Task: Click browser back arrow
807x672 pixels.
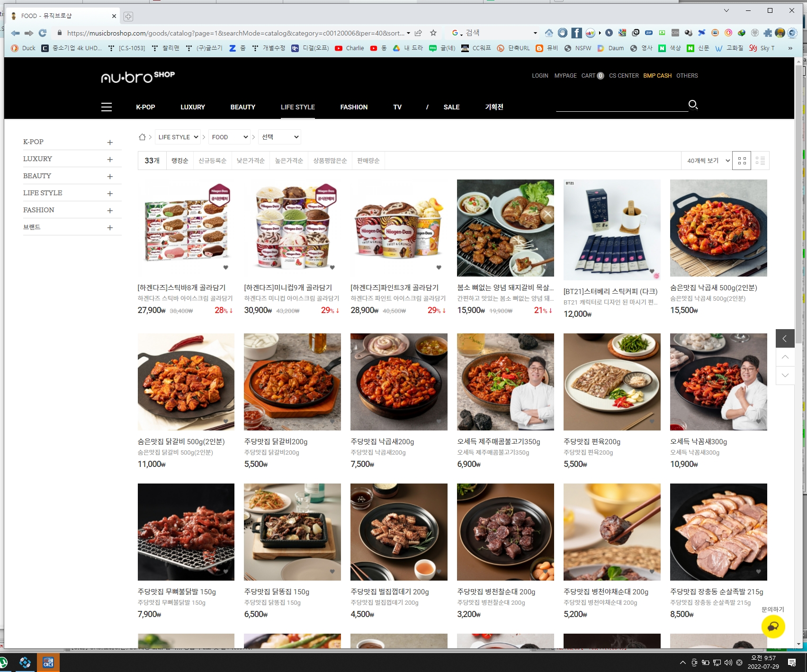Action: pyautogui.click(x=15, y=33)
